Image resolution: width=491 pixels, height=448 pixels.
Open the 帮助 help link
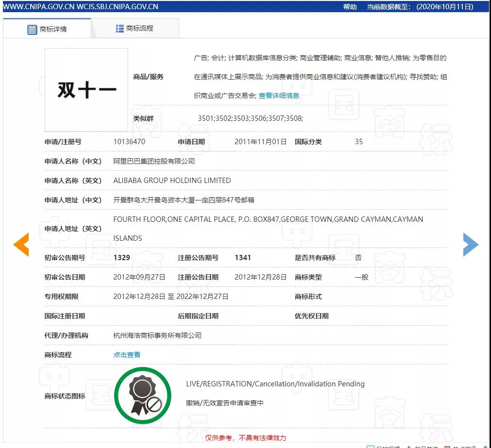[x=350, y=7]
